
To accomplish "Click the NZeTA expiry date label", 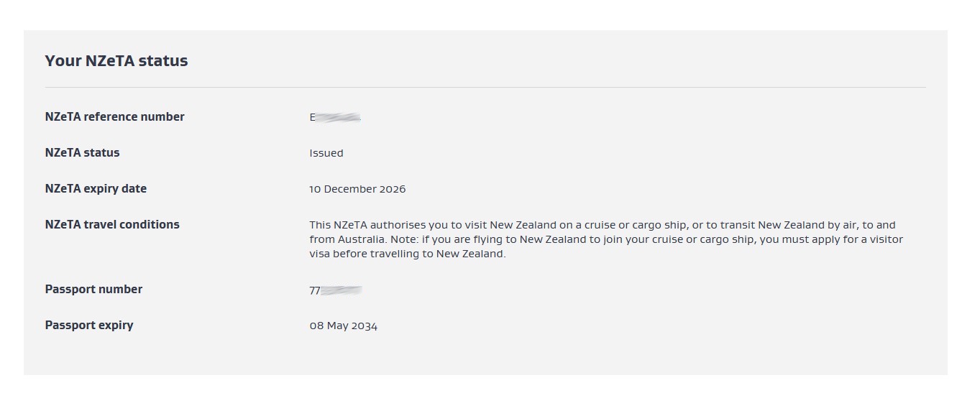I will tap(96, 189).
